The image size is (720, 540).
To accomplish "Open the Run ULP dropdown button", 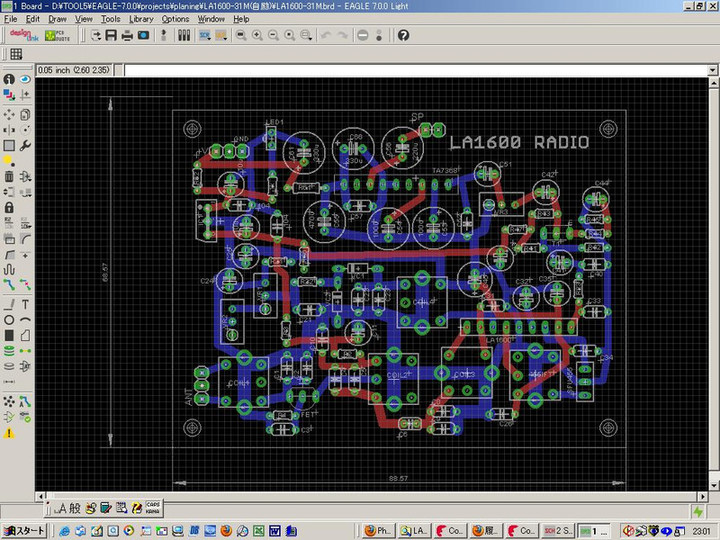I will tap(220, 35).
